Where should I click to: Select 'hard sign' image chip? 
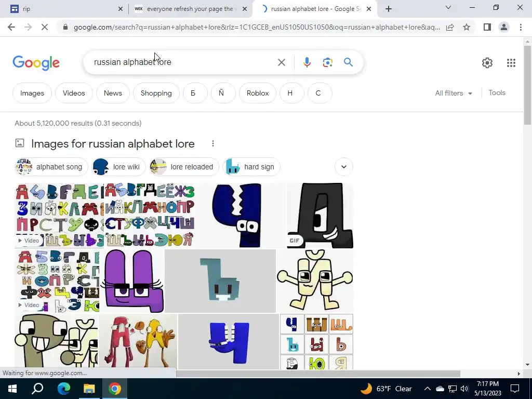251,167
